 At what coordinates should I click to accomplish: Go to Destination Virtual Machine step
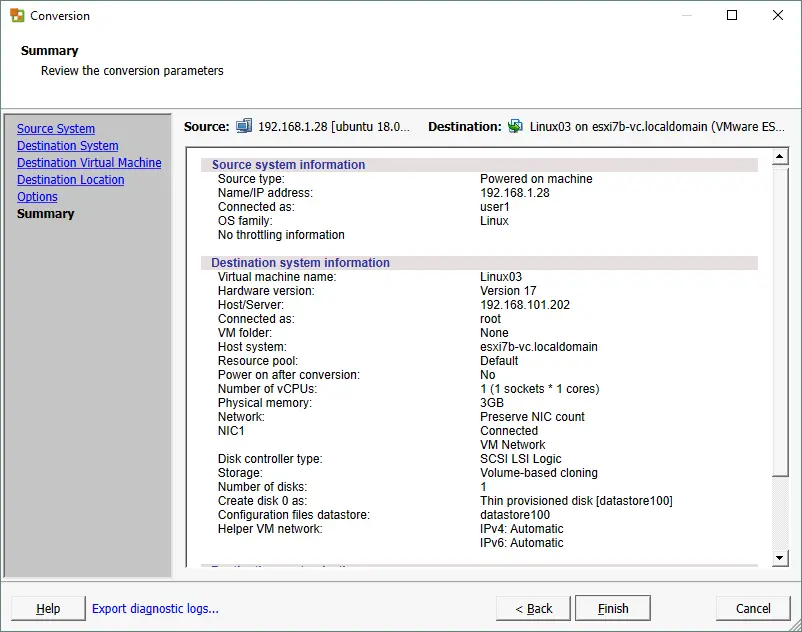(x=89, y=163)
